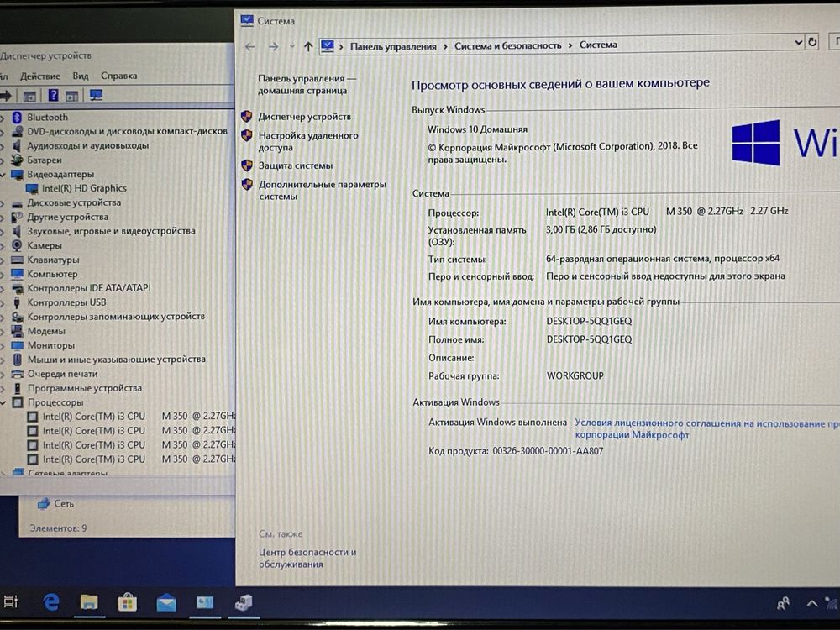Click action pane toolbar icon beside help icon
This screenshot has width=840, height=630.
71,96
